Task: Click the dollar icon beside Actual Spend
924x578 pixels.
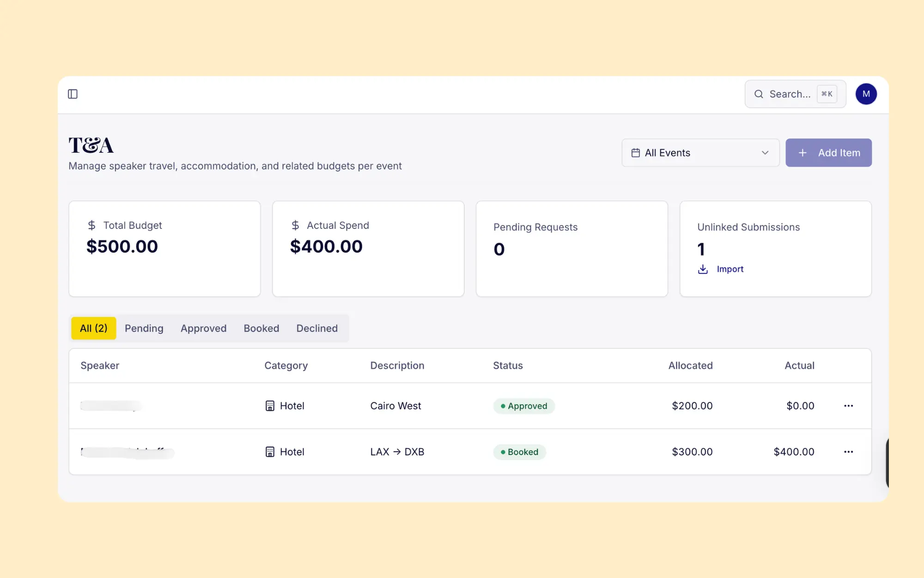Action: pos(295,225)
